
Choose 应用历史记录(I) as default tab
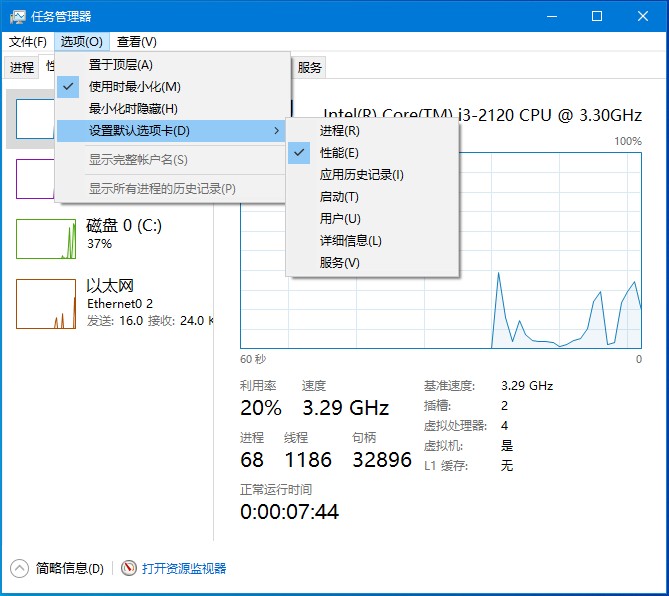click(x=362, y=175)
